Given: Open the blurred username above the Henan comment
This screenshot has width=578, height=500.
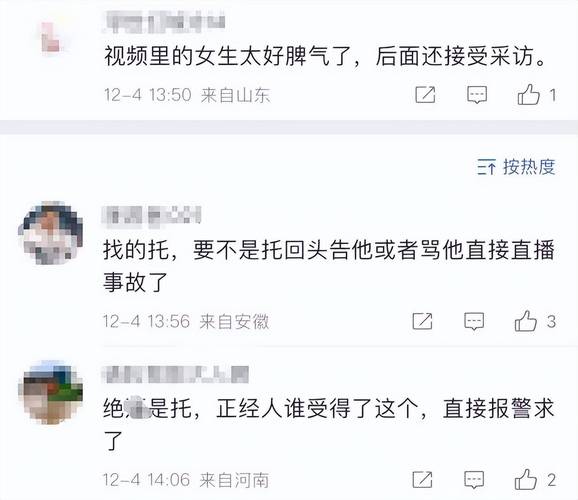Looking at the screenshot, I should click(175, 375).
